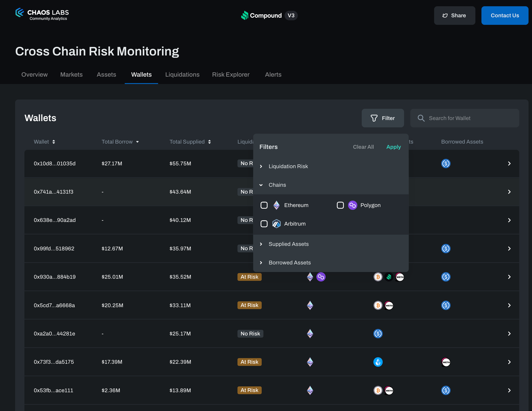Open the Risk Explorer tab
Image resolution: width=532 pixels, height=411 pixels.
click(x=231, y=75)
